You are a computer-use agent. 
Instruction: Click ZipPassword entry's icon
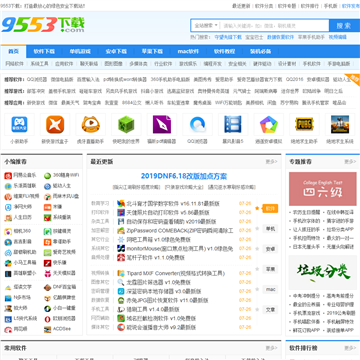coord(121,230)
